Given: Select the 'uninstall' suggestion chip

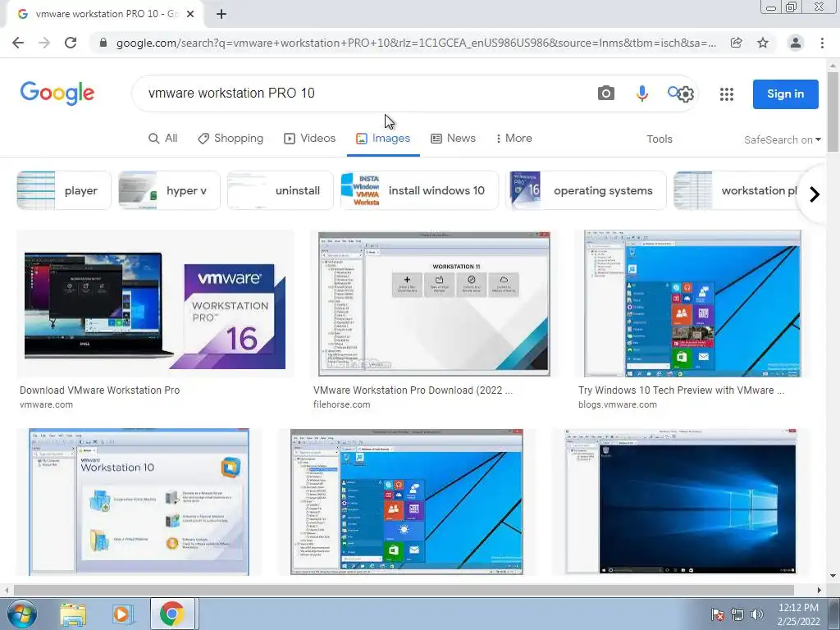Looking at the screenshot, I should pyautogui.click(x=281, y=190).
